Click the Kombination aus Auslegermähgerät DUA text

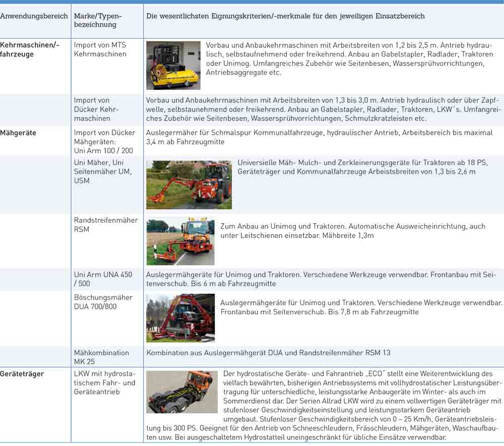click(x=269, y=353)
